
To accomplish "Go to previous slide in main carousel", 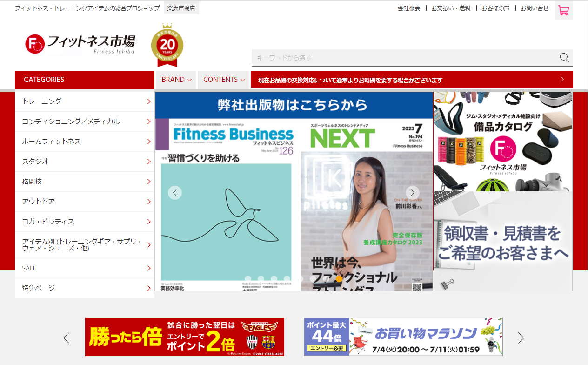I will pyautogui.click(x=175, y=192).
